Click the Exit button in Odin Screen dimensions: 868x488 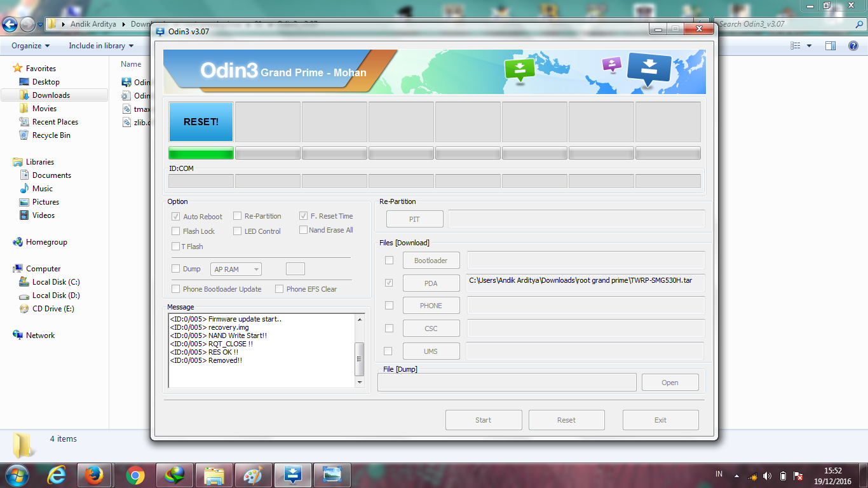point(660,420)
